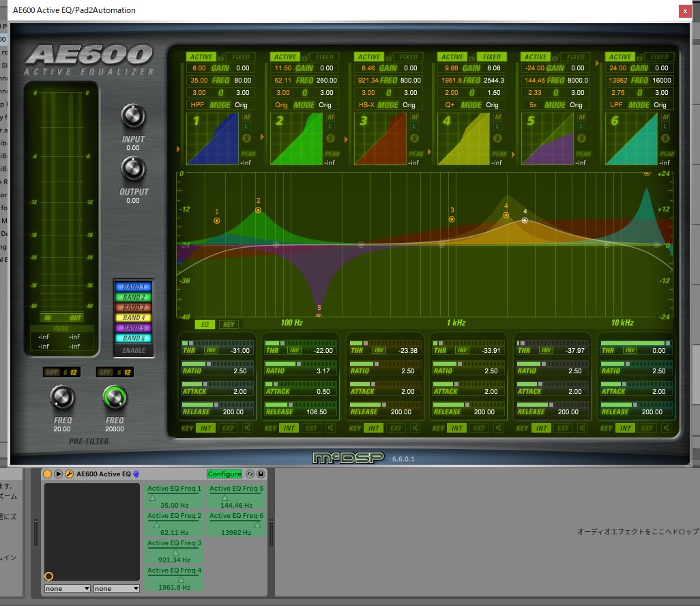Click the Band 3 solo S icon

click(x=414, y=139)
